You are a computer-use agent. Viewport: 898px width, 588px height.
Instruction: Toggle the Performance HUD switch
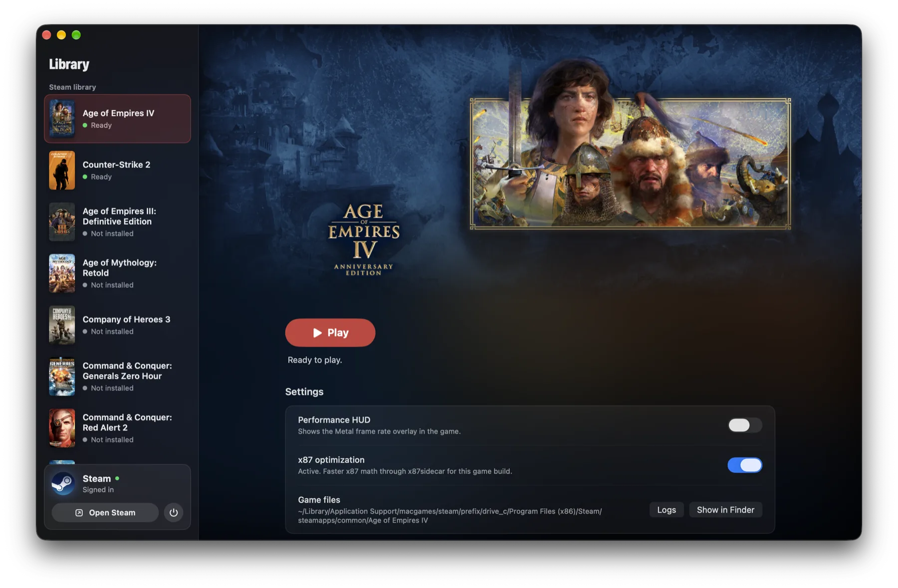pyautogui.click(x=744, y=425)
